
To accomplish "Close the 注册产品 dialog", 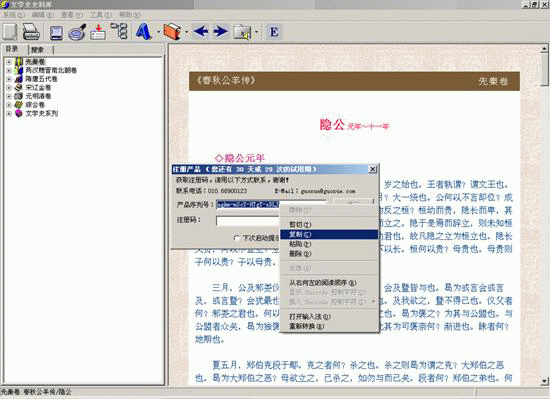I will (x=373, y=169).
